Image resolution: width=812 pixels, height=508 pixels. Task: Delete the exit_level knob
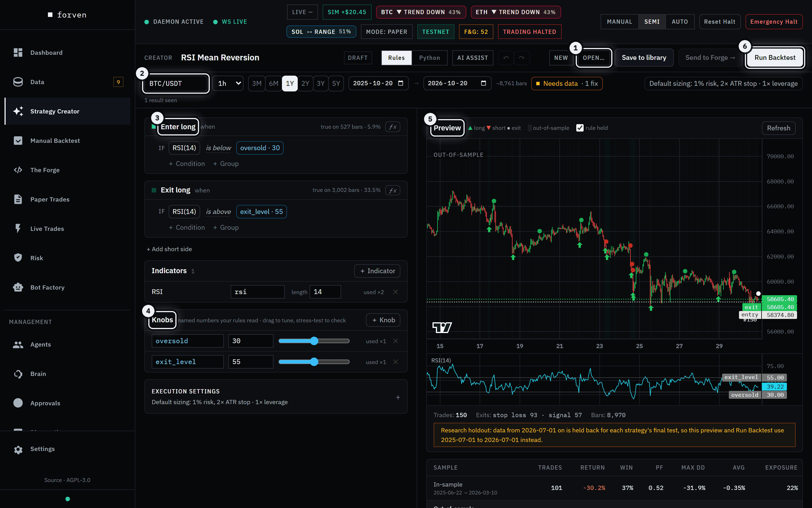click(x=396, y=362)
